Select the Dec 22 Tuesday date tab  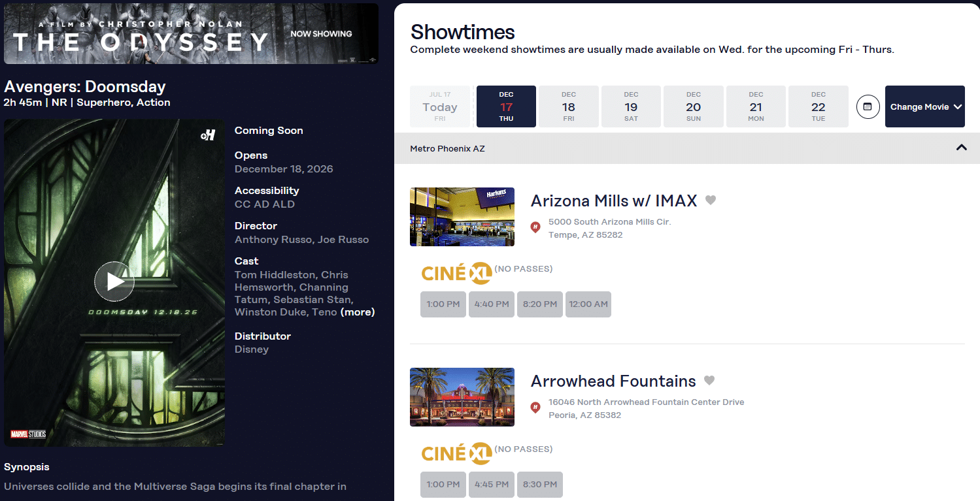(x=819, y=106)
